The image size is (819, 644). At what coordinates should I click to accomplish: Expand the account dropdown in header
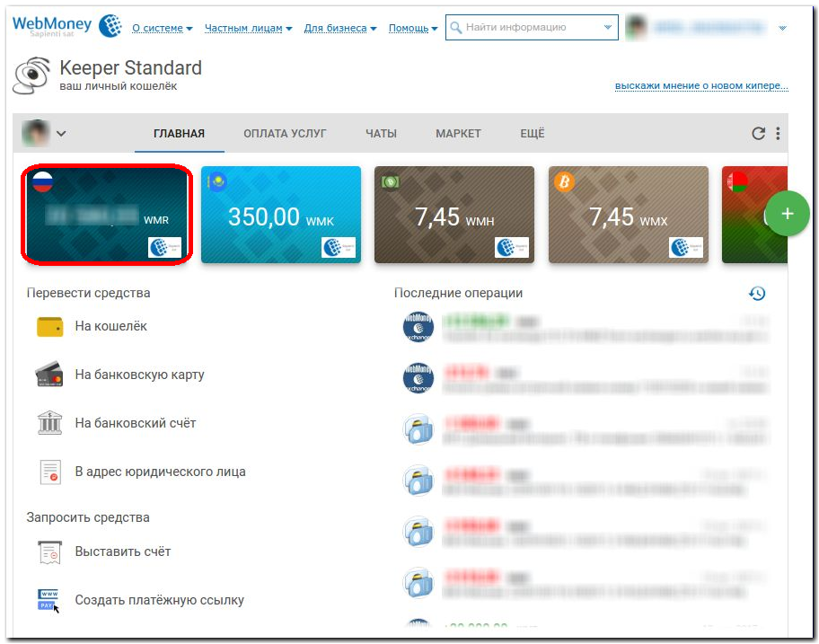(782, 28)
